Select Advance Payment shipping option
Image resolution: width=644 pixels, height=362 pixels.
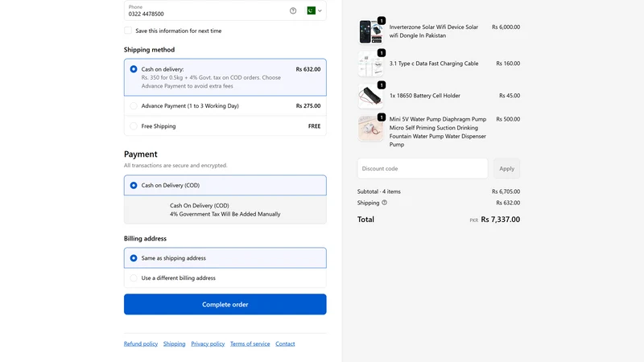pos(134,106)
